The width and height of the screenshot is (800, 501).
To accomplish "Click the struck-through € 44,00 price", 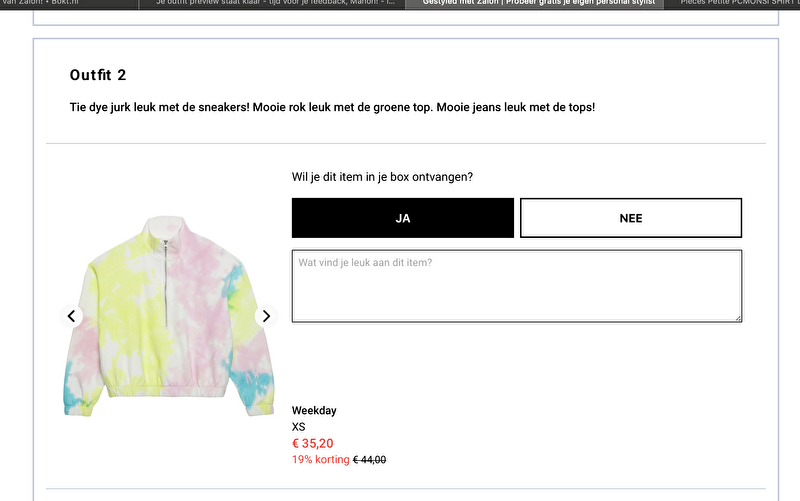I will click(369, 460).
